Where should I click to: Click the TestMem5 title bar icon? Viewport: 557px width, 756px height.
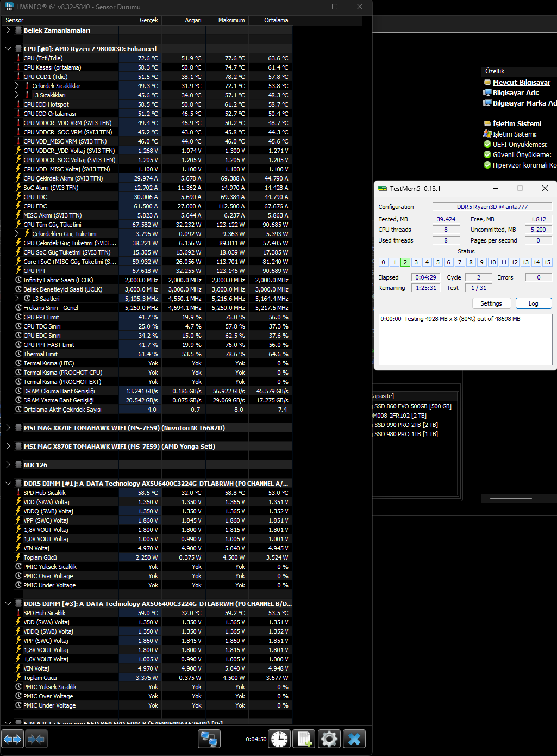click(x=383, y=188)
